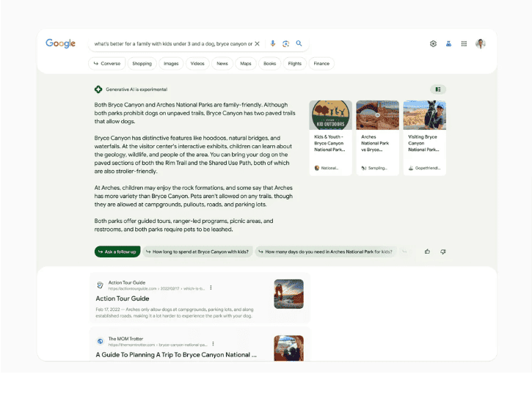Click the Action Tour Guide site favicon

(100, 285)
